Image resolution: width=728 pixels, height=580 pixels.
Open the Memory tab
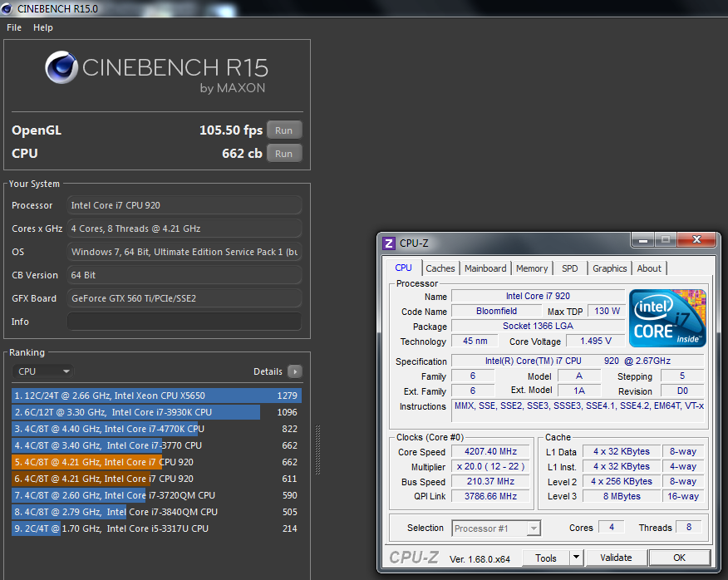point(532,268)
